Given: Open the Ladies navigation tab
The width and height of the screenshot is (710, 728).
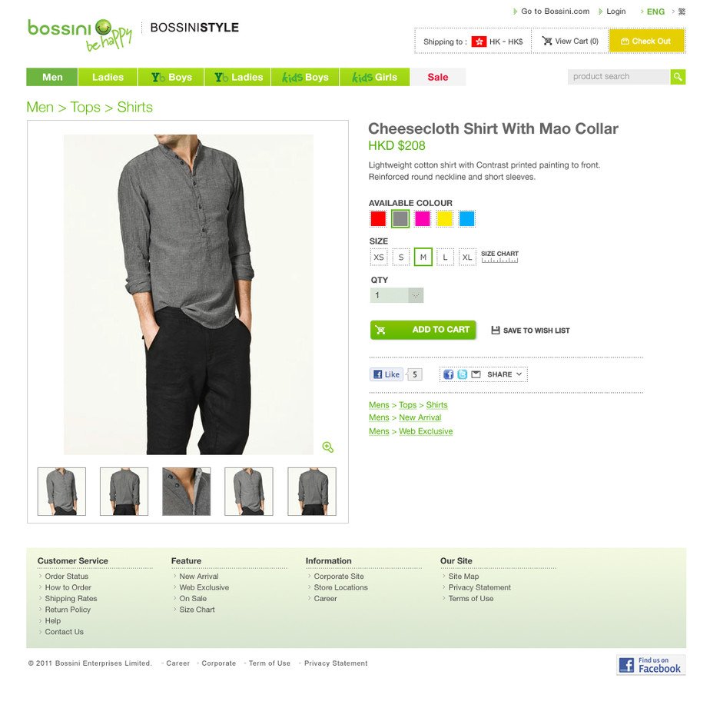Looking at the screenshot, I should coord(108,77).
